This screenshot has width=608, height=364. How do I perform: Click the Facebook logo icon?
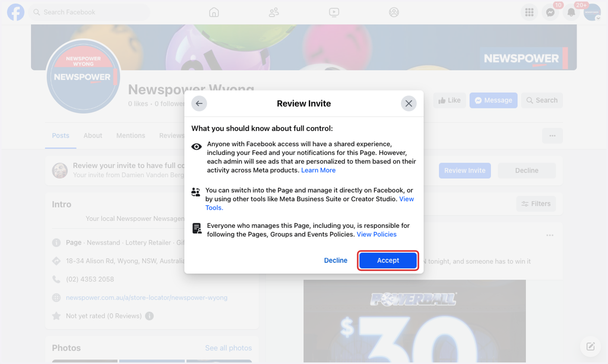[x=16, y=12]
